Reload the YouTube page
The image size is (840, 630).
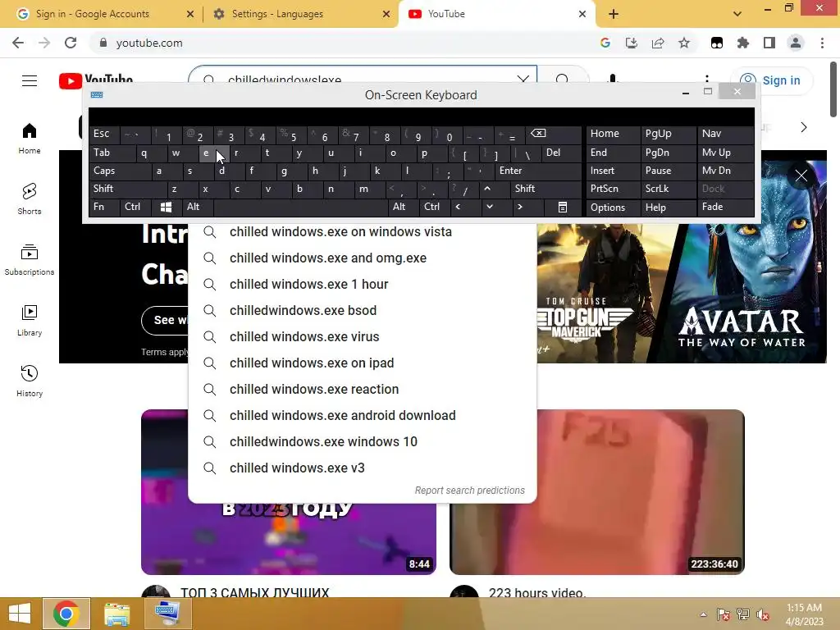click(71, 43)
